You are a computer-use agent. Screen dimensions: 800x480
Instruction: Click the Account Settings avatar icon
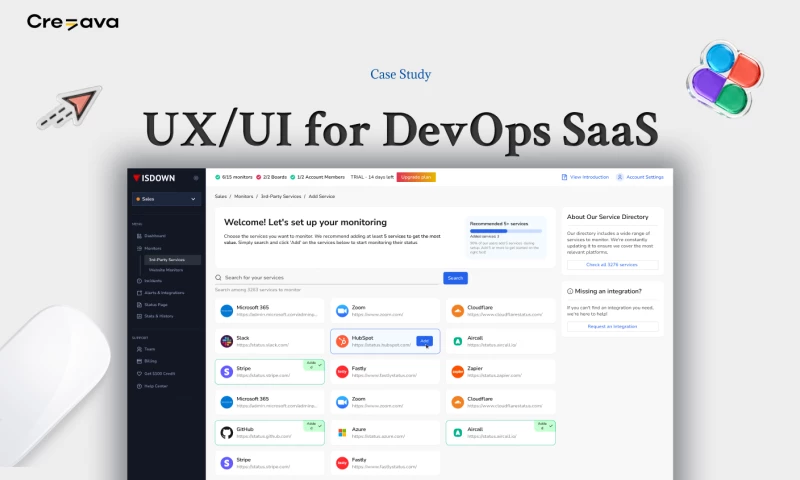coord(619,177)
